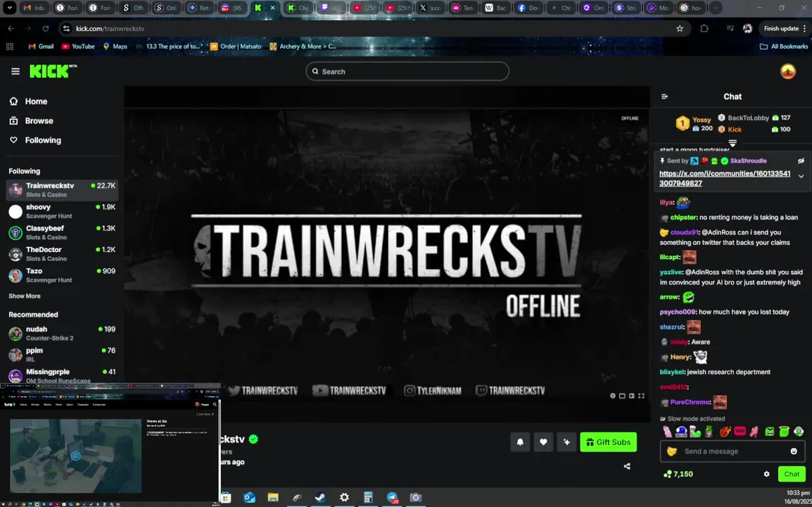Open the recommended Missingprple channel
Viewport: 812px width, 507px height.
62,375
